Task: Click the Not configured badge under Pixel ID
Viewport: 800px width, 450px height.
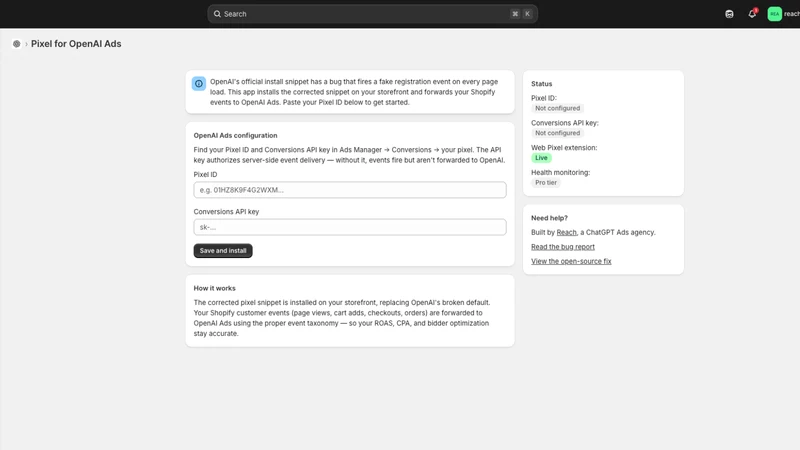Action: click(557, 108)
